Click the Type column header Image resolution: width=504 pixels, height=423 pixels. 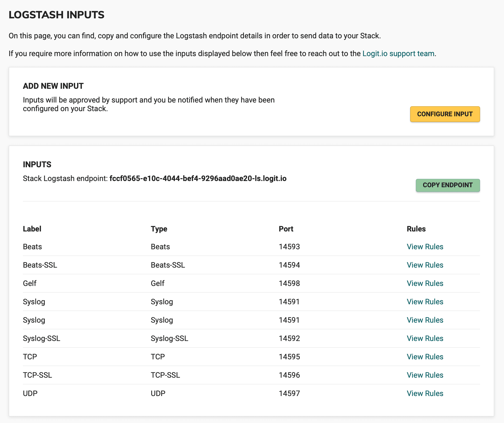159,229
